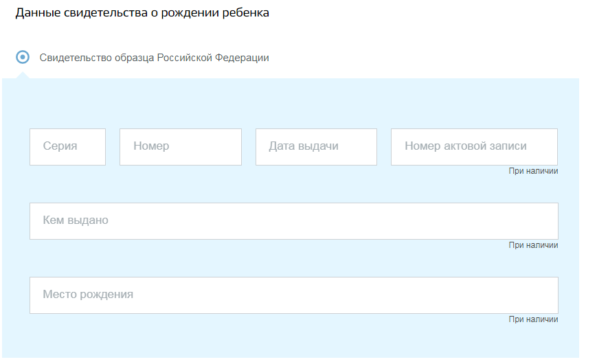
Task: Click 'При наличии' hint below 'Кем выдано'
Action: point(533,245)
